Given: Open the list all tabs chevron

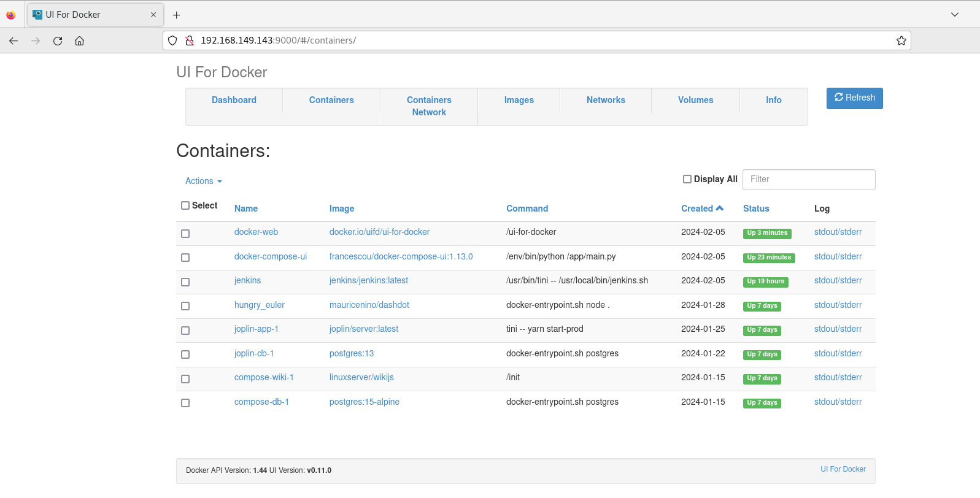Looking at the screenshot, I should pos(954,15).
